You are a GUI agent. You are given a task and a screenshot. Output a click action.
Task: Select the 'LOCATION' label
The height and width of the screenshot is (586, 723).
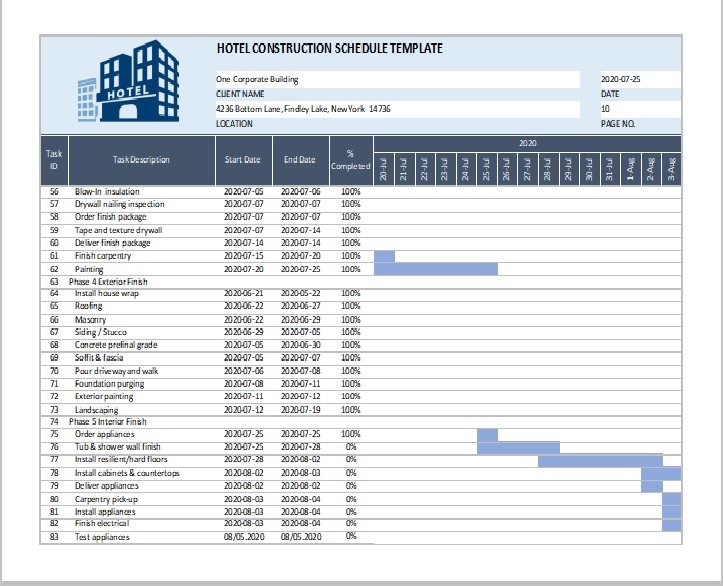coord(234,124)
